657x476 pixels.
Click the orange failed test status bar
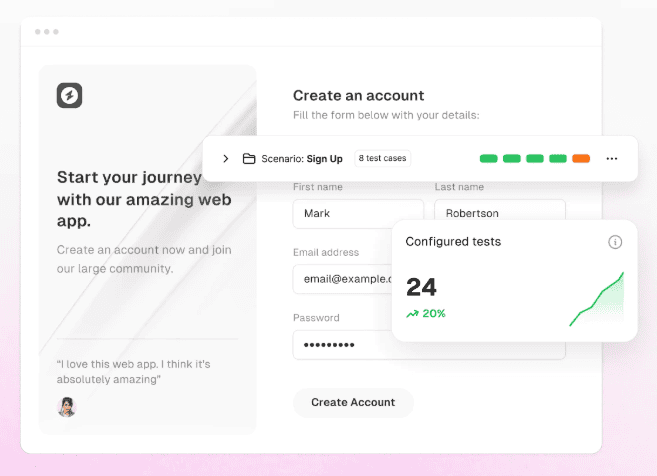tap(581, 159)
